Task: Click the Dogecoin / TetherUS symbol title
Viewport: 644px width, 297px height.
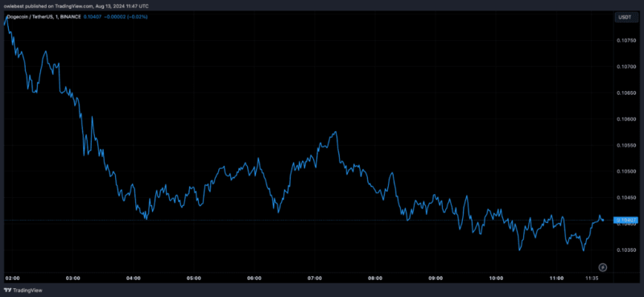Action: point(44,17)
